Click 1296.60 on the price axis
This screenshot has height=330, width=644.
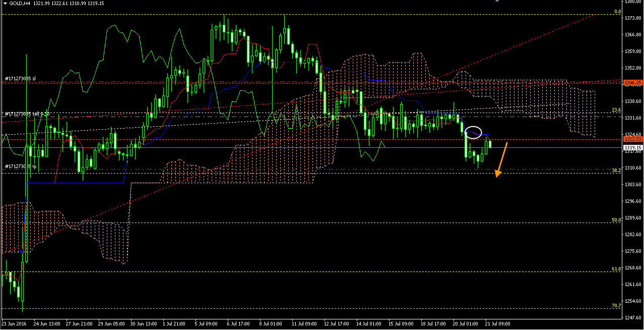pos(633,201)
